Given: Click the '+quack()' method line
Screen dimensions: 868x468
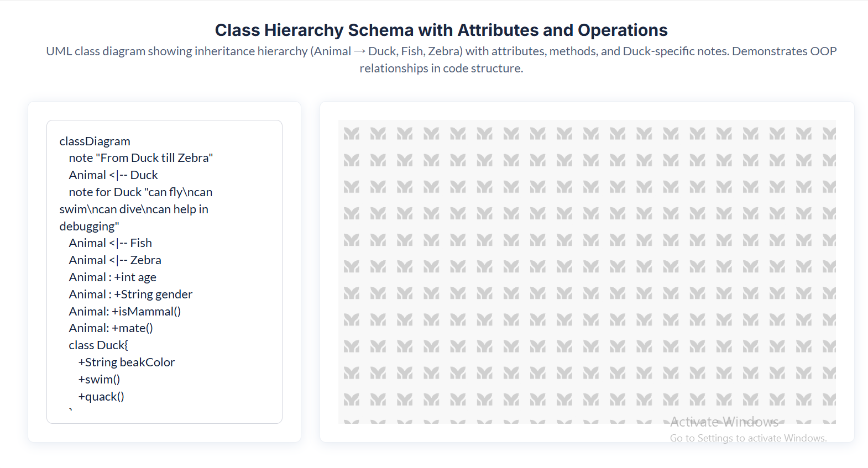Looking at the screenshot, I should point(101,397).
